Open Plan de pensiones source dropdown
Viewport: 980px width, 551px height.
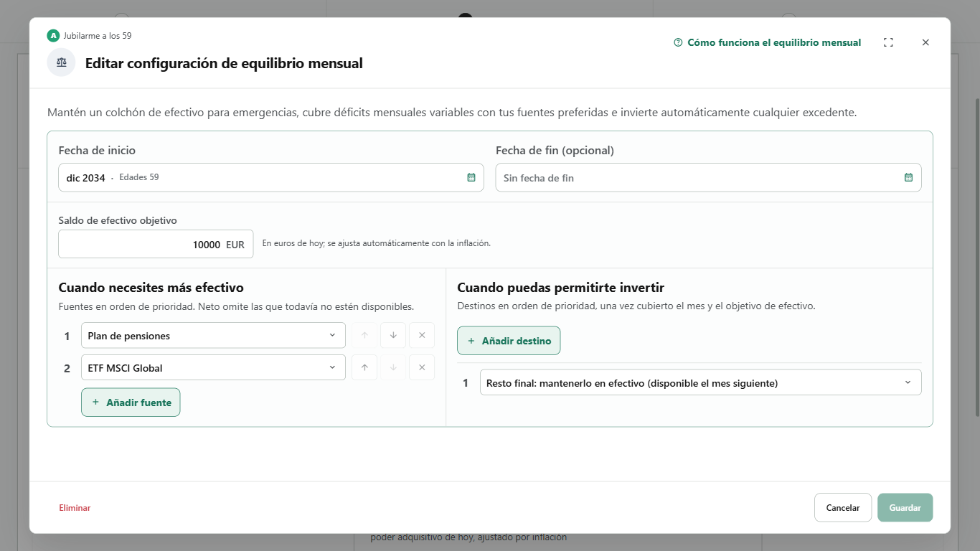[213, 336]
